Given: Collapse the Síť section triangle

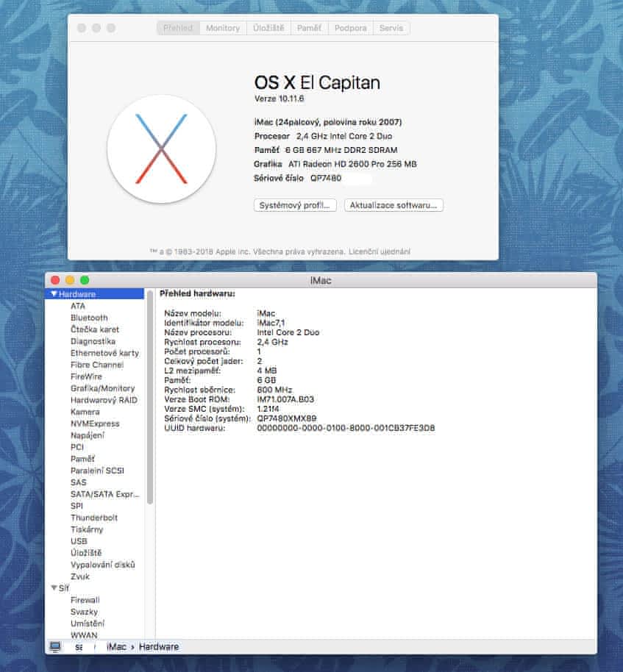Looking at the screenshot, I should click(x=54, y=588).
